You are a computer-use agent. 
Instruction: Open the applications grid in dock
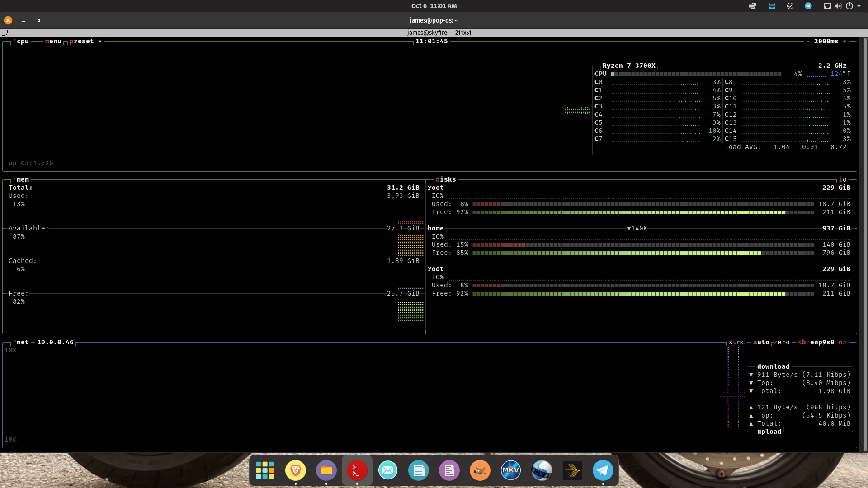[265, 470]
